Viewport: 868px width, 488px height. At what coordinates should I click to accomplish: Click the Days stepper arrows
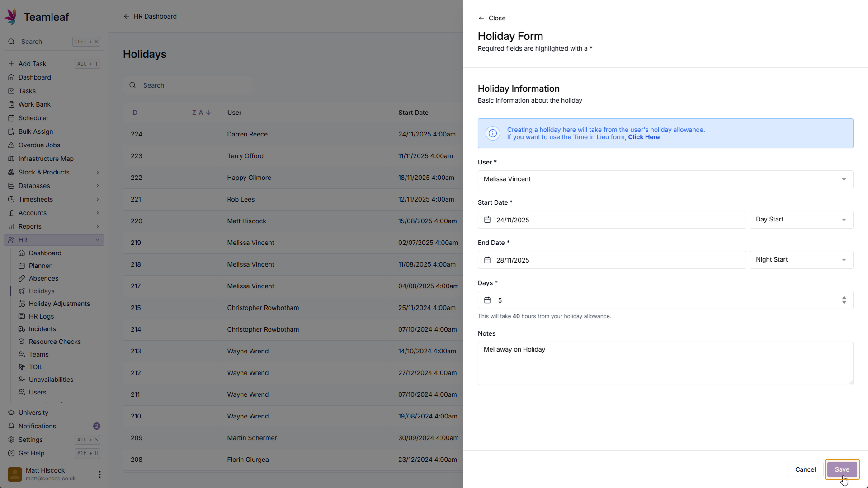(x=844, y=300)
